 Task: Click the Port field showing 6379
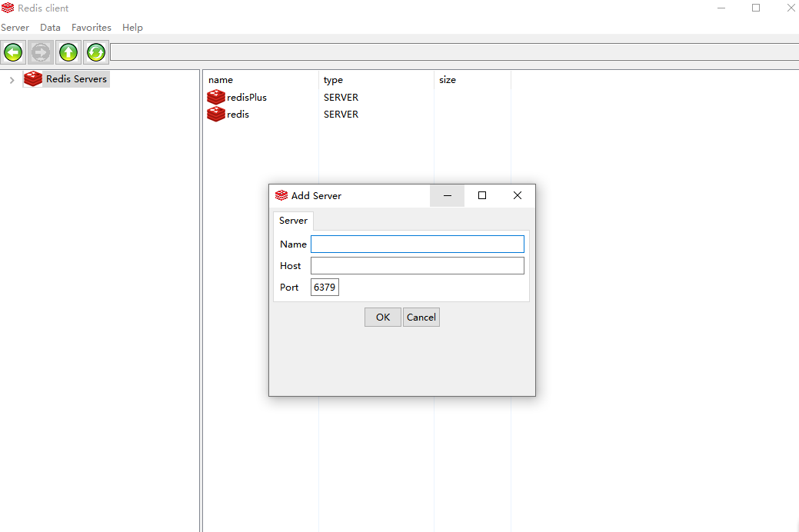tap(325, 287)
